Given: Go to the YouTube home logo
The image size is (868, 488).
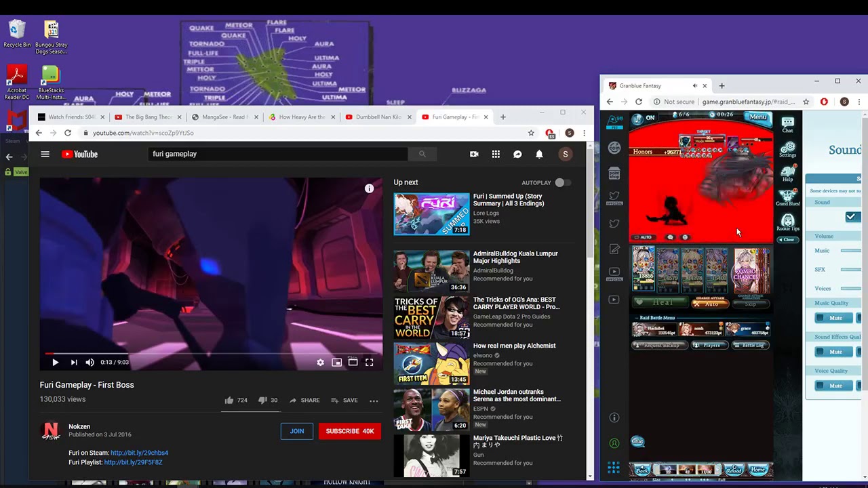Looking at the screenshot, I should 79,154.
